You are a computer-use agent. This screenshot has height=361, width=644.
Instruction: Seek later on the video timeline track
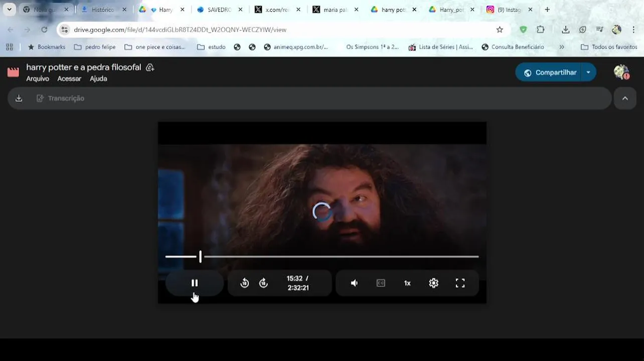click(x=341, y=257)
